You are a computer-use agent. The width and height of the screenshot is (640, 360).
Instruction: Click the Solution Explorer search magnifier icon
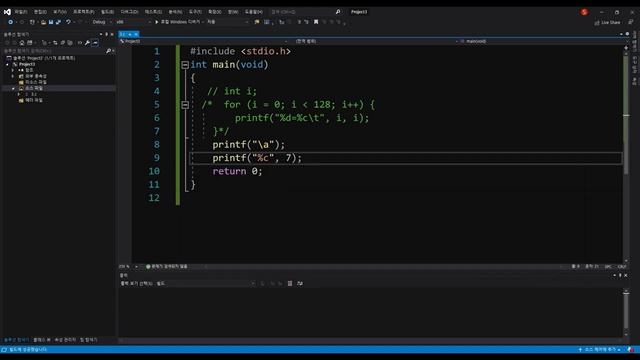tap(108, 51)
